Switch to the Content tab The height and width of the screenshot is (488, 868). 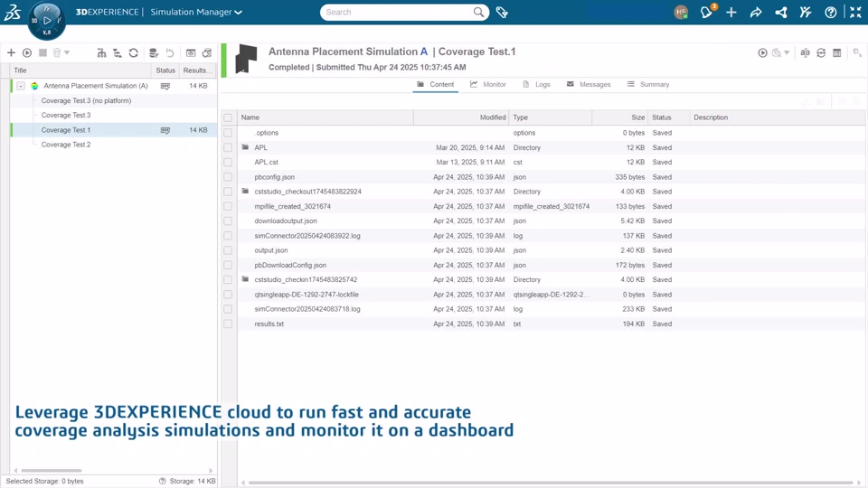(436, 84)
